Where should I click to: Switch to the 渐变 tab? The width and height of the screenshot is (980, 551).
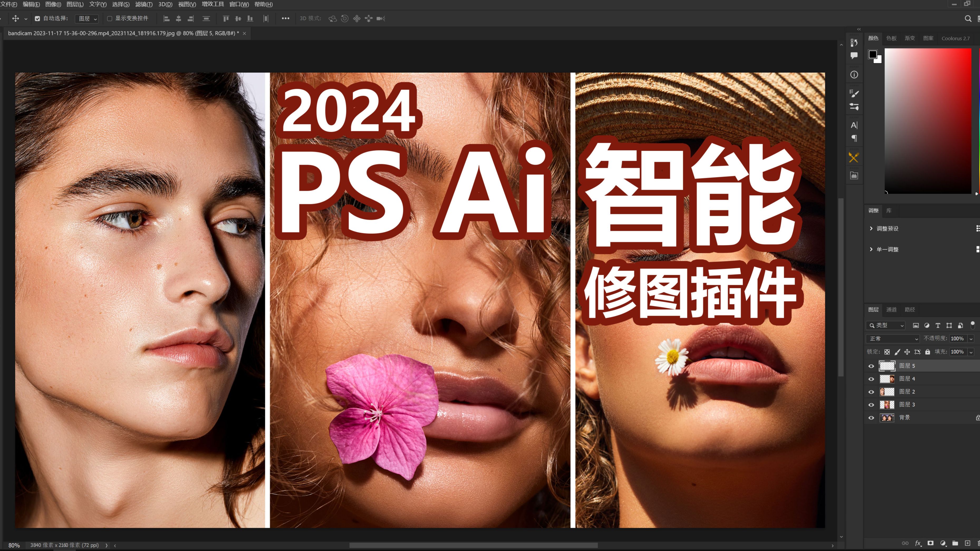(x=910, y=38)
